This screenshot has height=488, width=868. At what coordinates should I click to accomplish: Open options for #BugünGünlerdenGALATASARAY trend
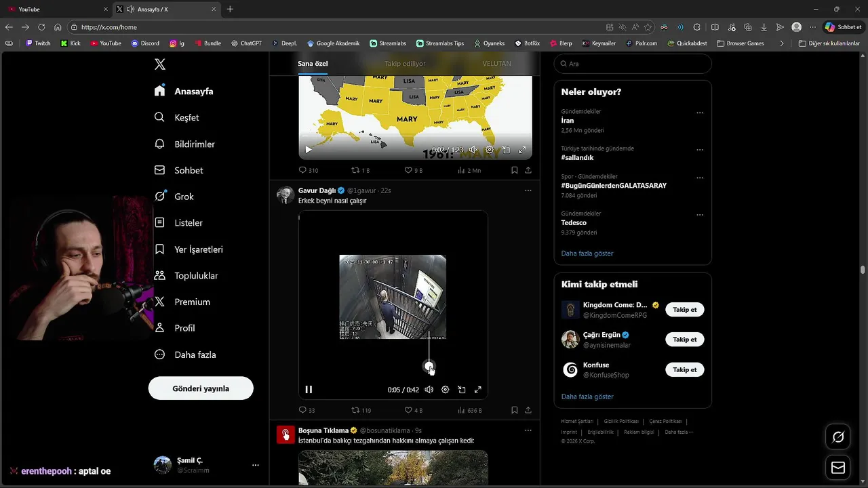tap(700, 178)
